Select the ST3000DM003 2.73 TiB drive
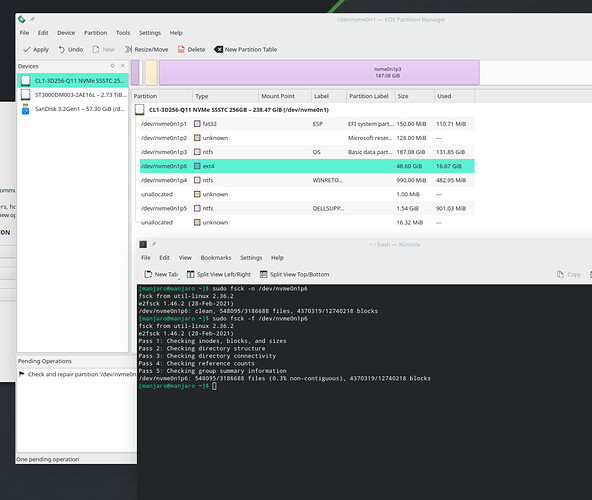 coord(72,95)
